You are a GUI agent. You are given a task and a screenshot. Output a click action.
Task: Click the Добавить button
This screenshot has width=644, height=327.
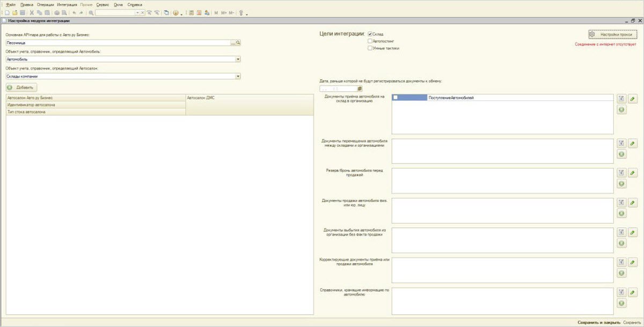tap(21, 87)
